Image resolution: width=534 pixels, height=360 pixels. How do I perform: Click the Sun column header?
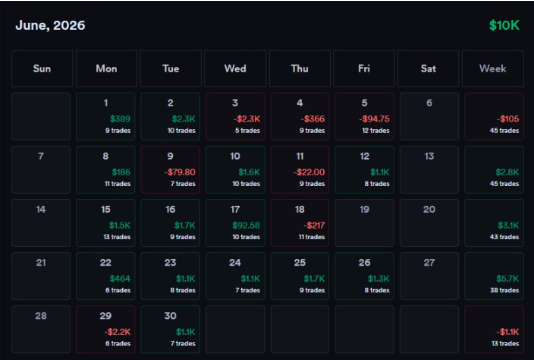click(x=42, y=68)
